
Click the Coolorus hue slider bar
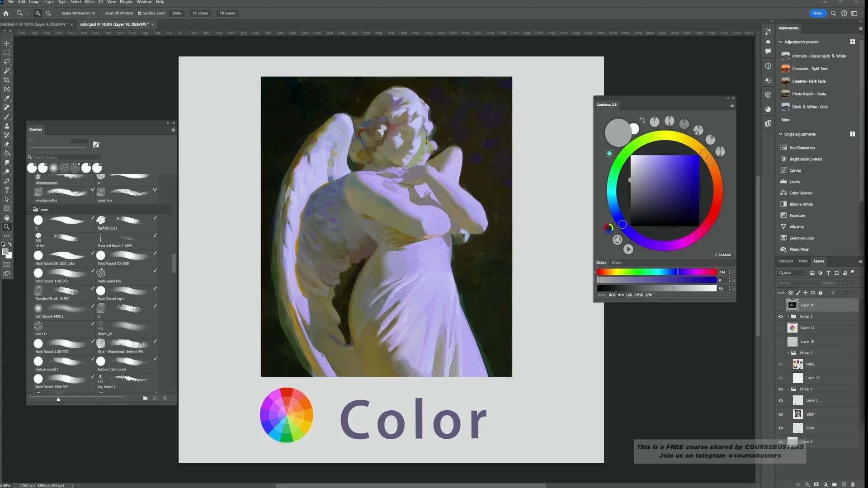[656, 272]
